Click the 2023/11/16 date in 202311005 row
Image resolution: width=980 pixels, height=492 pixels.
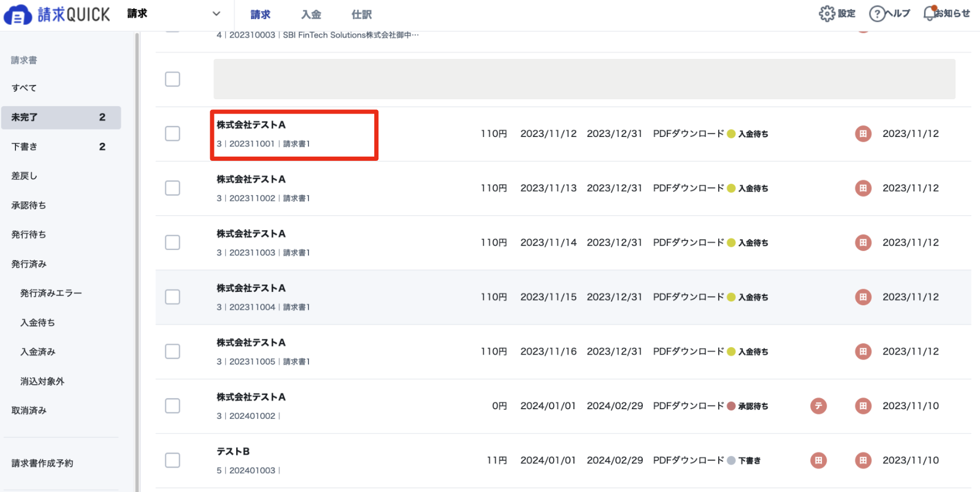[x=548, y=351]
